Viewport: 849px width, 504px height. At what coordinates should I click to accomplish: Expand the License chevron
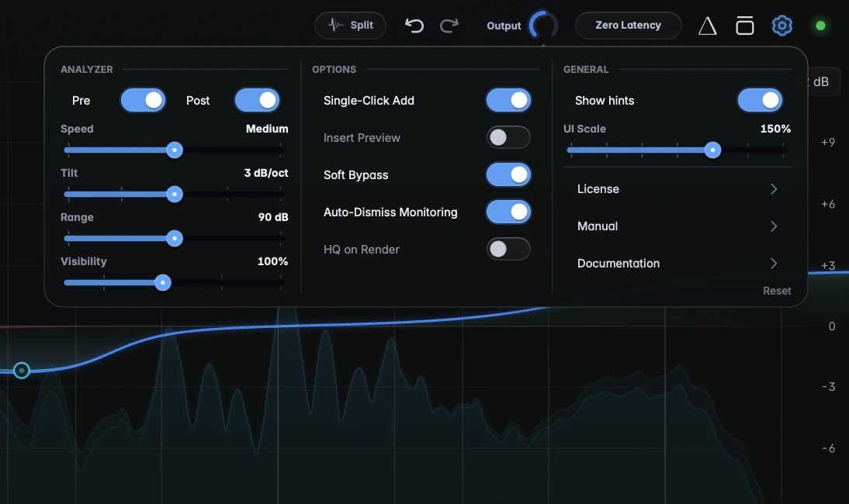pos(774,188)
